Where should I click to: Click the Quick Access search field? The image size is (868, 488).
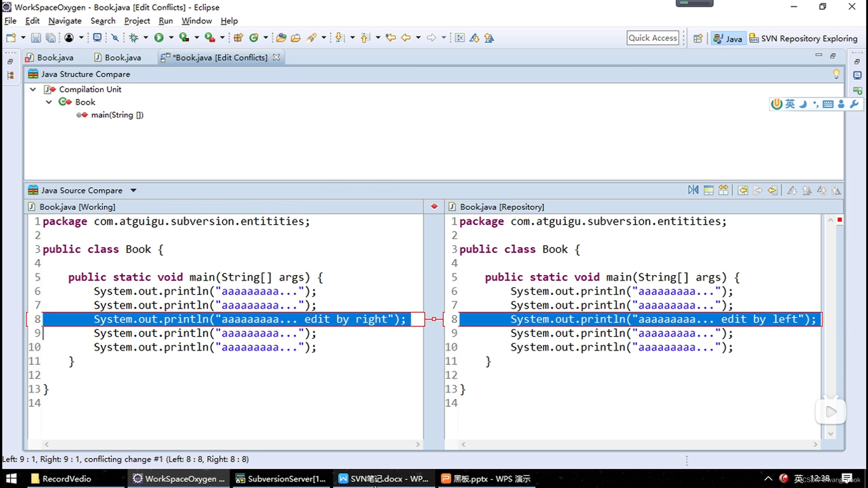click(653, 38)
